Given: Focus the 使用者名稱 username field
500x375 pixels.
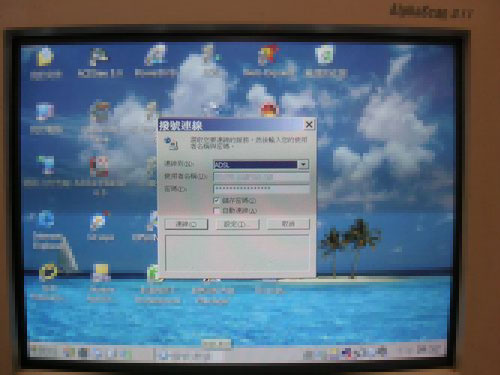Looking at the screenshot, I should [x=261, y=177].
